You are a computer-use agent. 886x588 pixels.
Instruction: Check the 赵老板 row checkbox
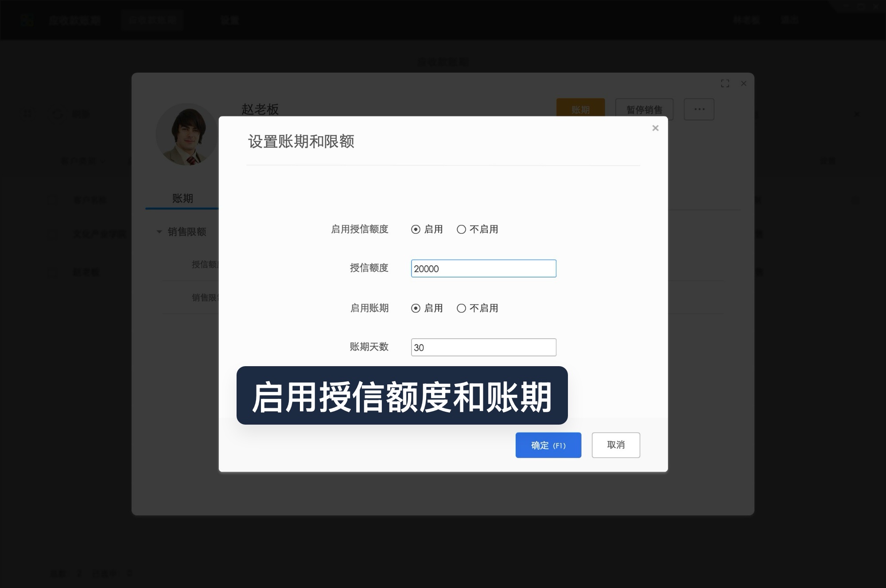[52, 272]
